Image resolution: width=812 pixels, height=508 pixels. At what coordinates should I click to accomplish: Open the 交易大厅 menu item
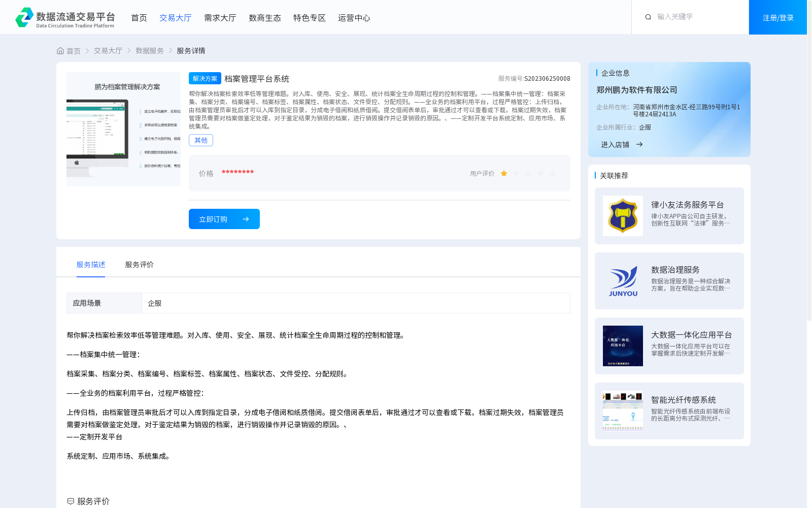point(176,18)
